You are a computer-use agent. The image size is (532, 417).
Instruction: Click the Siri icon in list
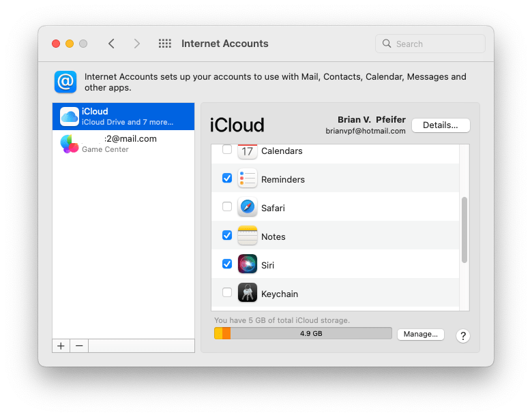247,265
